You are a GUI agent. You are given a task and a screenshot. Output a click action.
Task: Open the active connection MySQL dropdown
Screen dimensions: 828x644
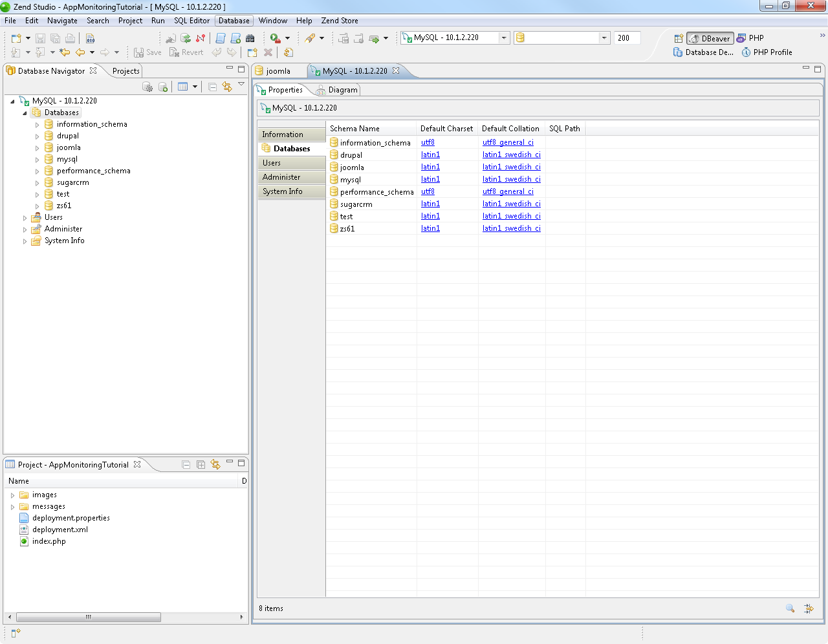coord(455,38)
